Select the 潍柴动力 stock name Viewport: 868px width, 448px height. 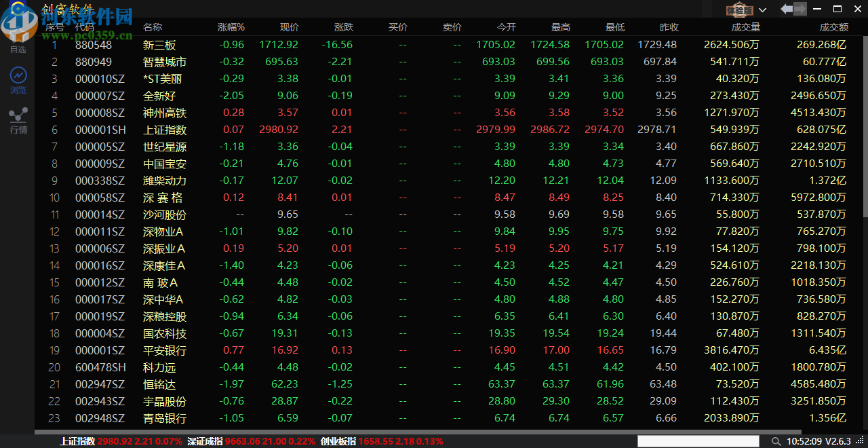tap(165, 181)
